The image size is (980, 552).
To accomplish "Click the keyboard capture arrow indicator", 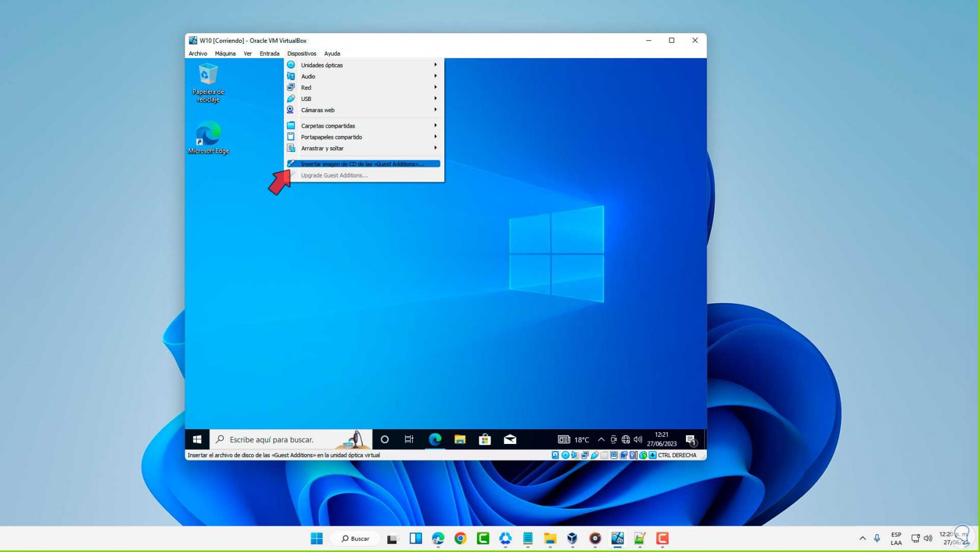I will pos(653,455).
